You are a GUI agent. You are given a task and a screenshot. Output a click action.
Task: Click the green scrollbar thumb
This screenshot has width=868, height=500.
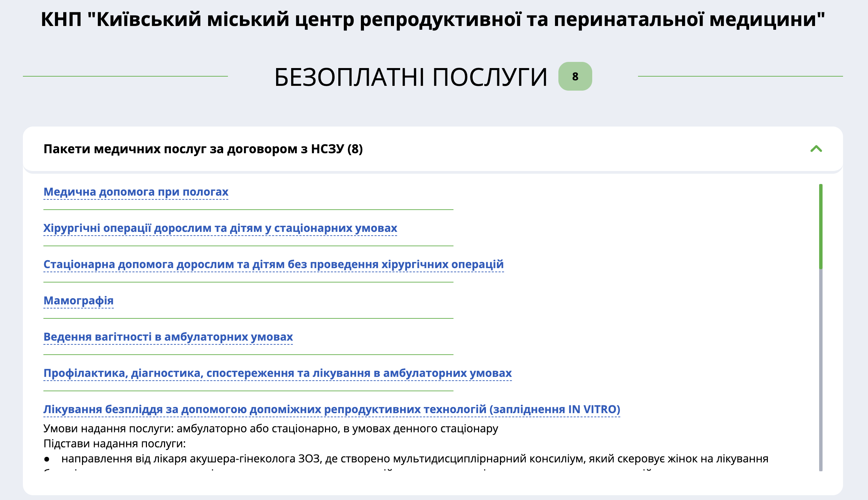coord(820,227)
